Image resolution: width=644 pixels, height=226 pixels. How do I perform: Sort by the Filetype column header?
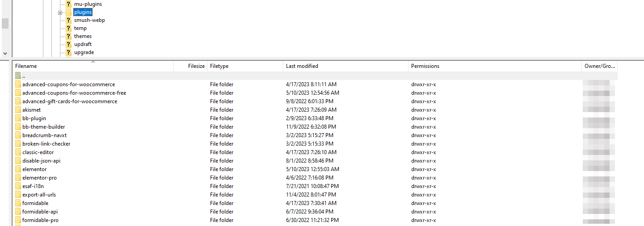(245, 66)
